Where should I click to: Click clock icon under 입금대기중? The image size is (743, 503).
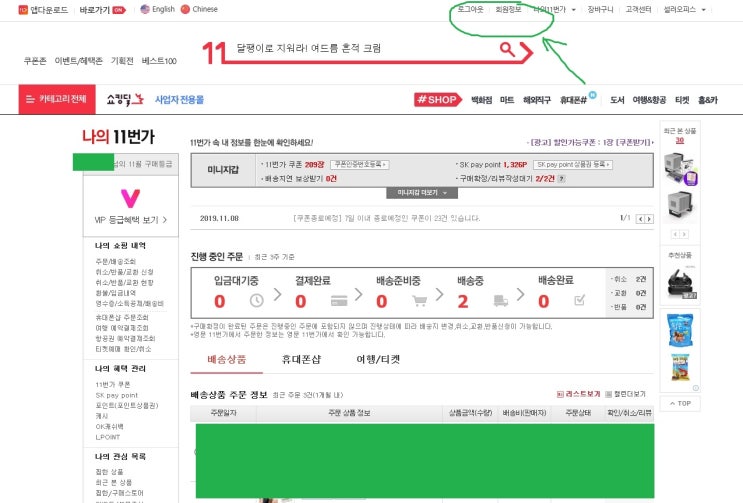(256, 300)
